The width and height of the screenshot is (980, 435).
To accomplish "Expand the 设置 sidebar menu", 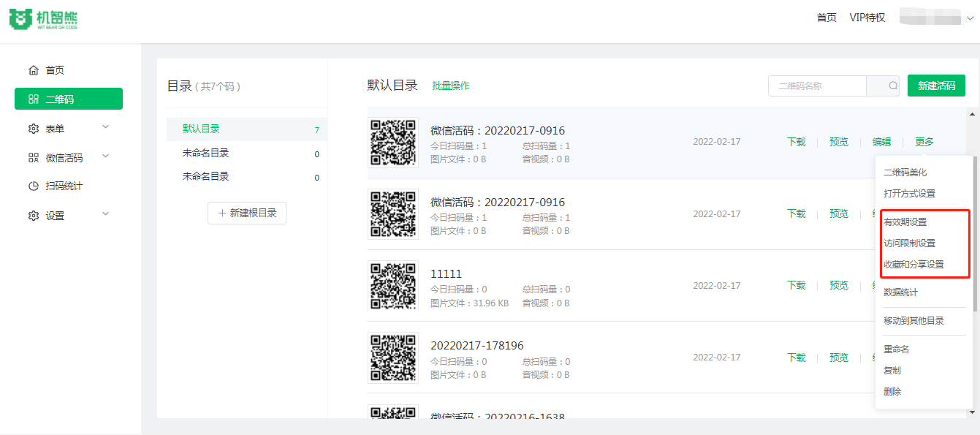I will point(68,216).
